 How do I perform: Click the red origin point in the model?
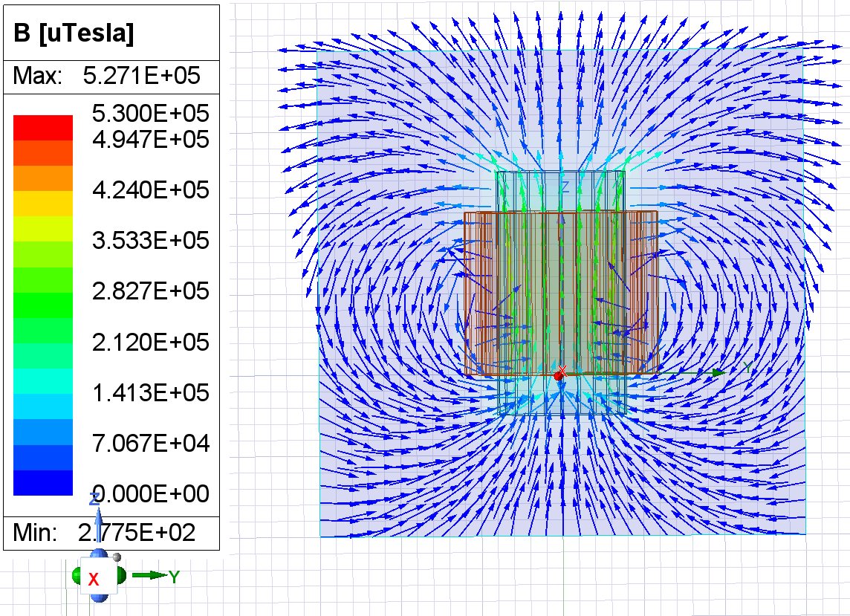click(x=558, y=376)
